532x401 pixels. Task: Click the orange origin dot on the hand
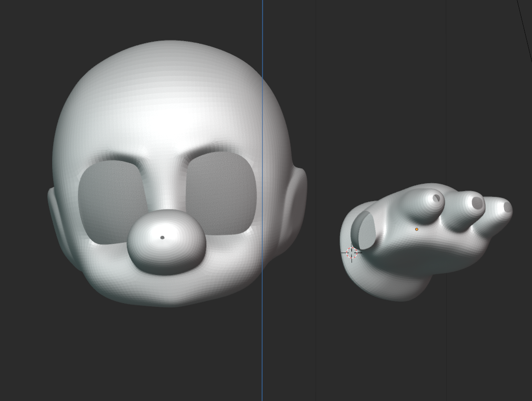[417, 229]
